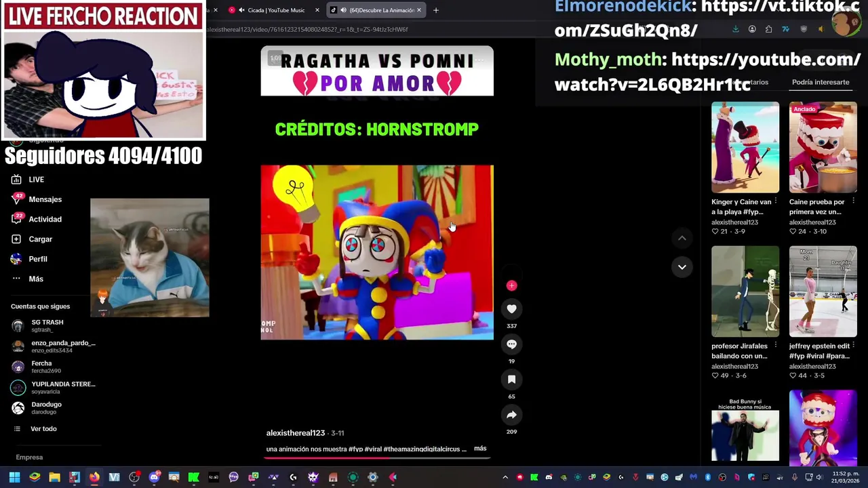Select the Descubre La Animación tab
The width and height of the screenshot is (868, 488).
point(377,10)
